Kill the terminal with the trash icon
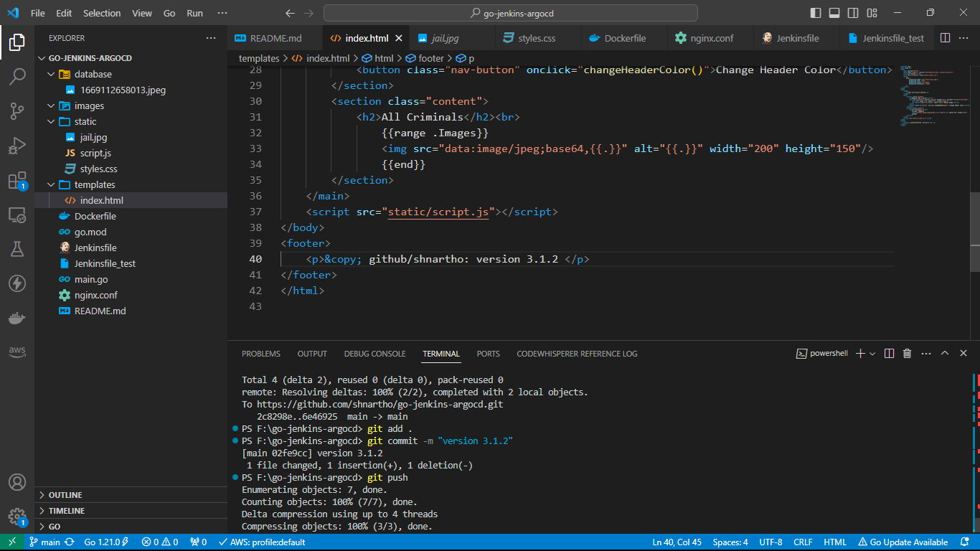 pyautogui.click(x=907, y=353)
